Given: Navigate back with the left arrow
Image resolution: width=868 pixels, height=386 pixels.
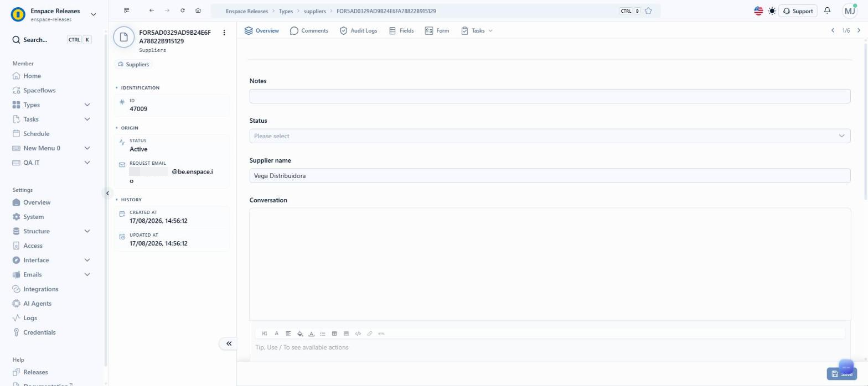Looking at the screenshot, I should (x=152, y=11).
